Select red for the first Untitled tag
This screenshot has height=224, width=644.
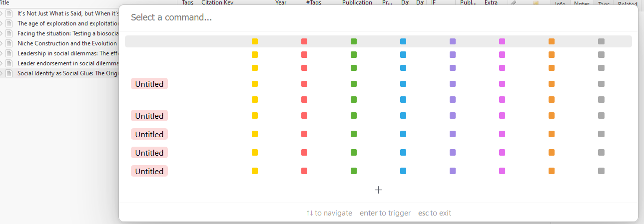coord(304,84)
